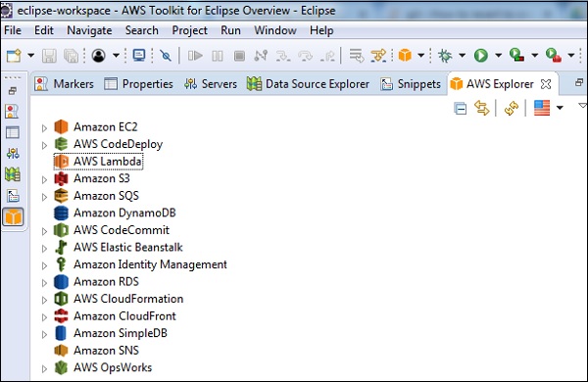This screenshot has width=588, height=382.
Task: Click Refresh AWS Explorer yellow arrows icon
Action: click(512, 109)
